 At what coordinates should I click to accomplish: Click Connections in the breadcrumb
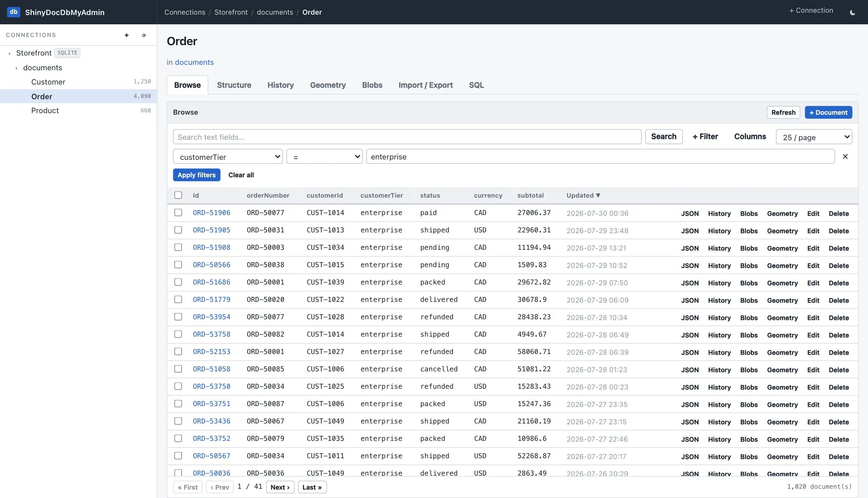pos(185,12)
